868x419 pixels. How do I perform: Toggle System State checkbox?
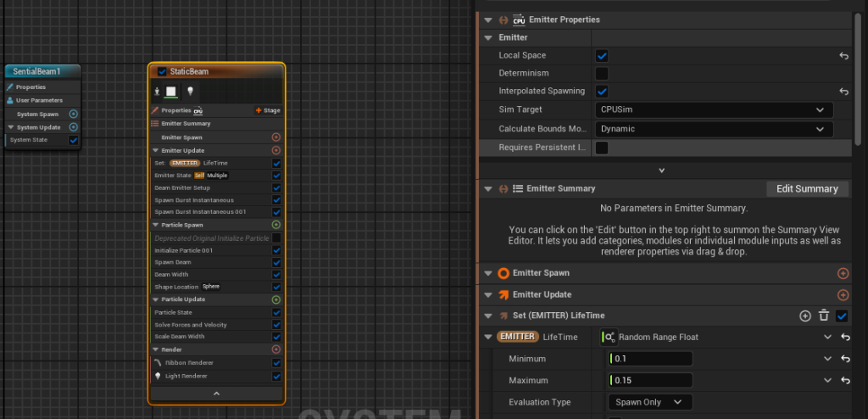[73, 140]
